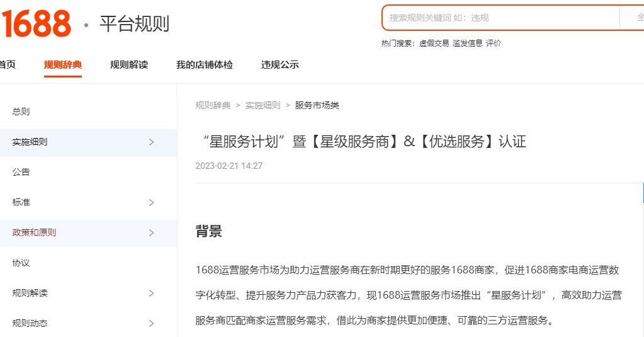Open 总则 in the sidebar

coord(21,111)
